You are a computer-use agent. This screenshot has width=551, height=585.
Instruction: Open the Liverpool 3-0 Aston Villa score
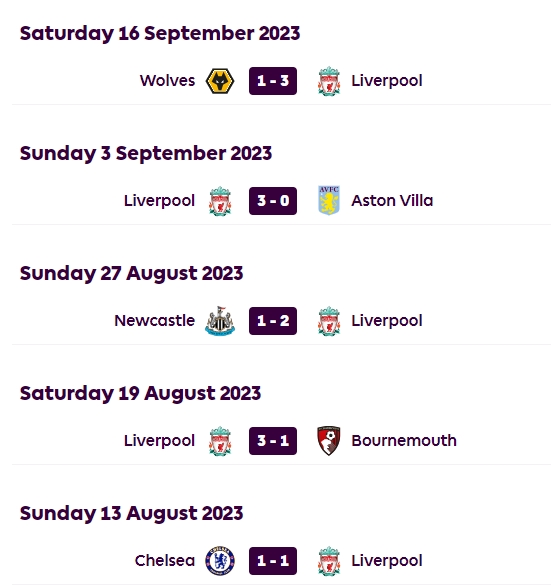pos(273,201)
